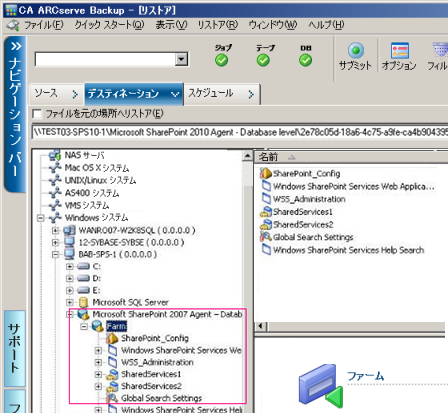Click the large Farm (ファーム) restore icon
The width and height of the screenshot is (448, 413).
(320, 385)
